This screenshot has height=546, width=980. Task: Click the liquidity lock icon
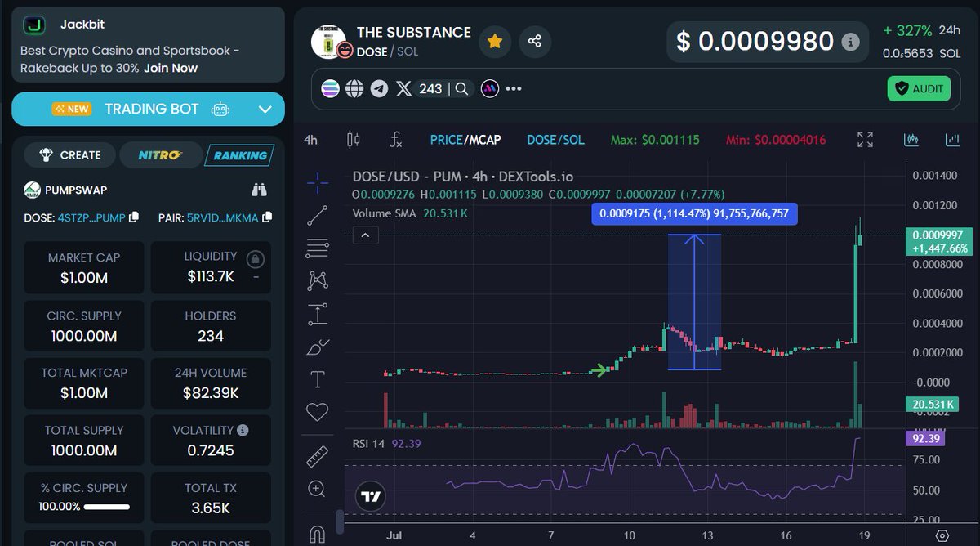coord(256,260)
